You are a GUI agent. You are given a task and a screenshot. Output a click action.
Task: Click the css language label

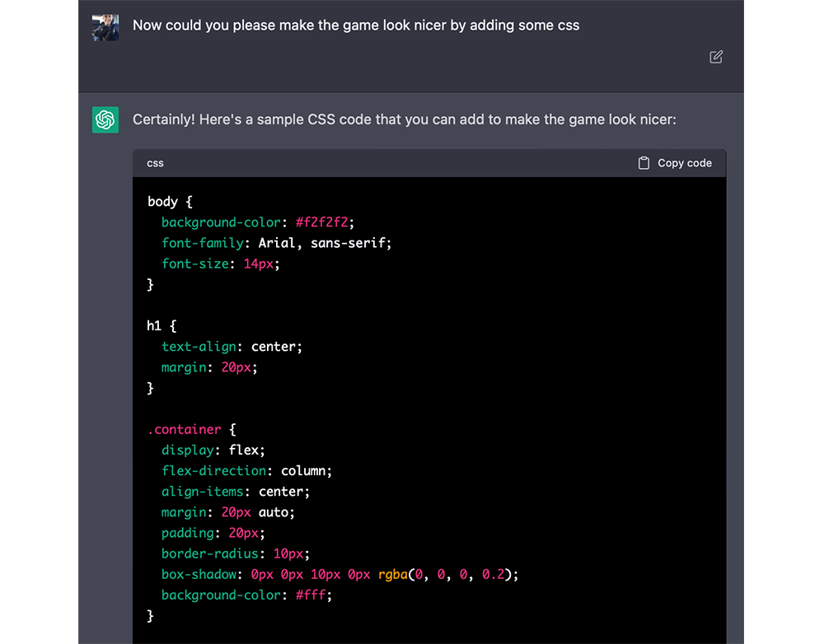(x=155, y=163)
